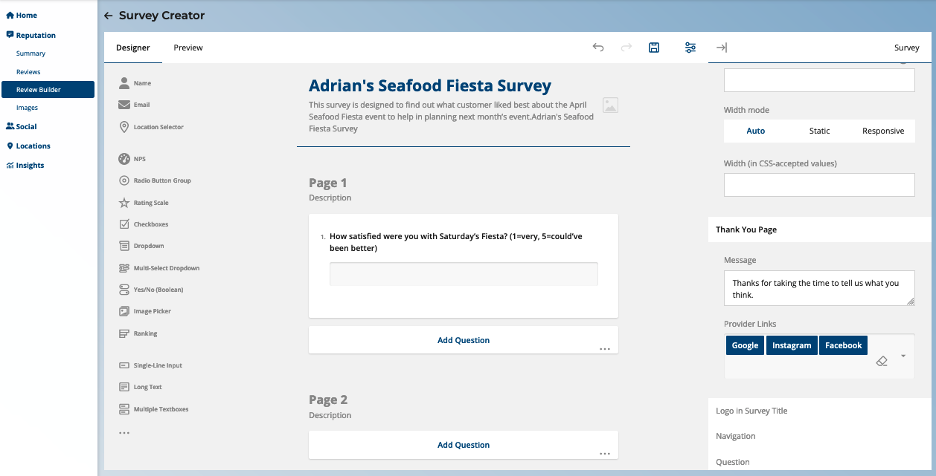Open Reviews in the sidebar
Image resolution: width=936 pixels, height=476 pixels.
(28, 72)
